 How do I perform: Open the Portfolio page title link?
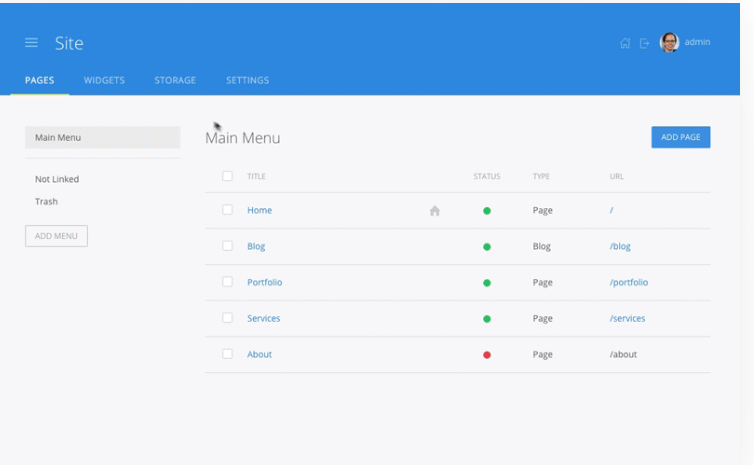click(264, 282)
